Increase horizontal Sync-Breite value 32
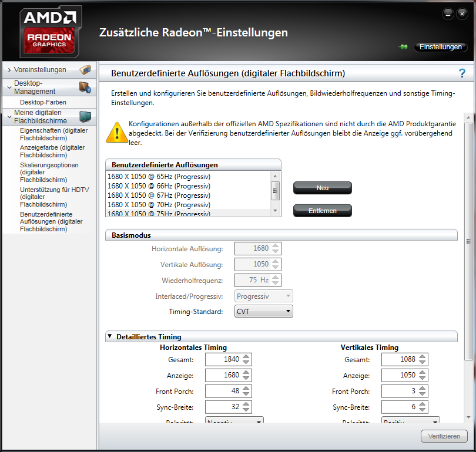476x452 pixels. pyautogui.click(x=246, y=404)
